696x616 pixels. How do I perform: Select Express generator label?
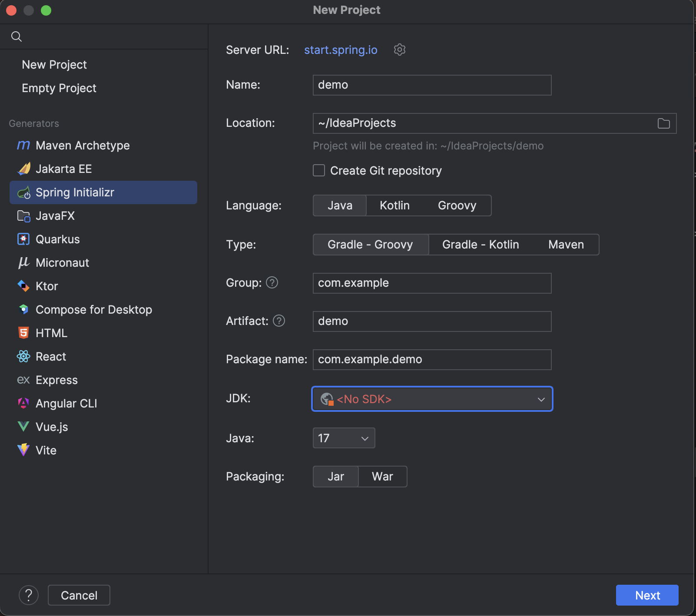click(56, 380)
